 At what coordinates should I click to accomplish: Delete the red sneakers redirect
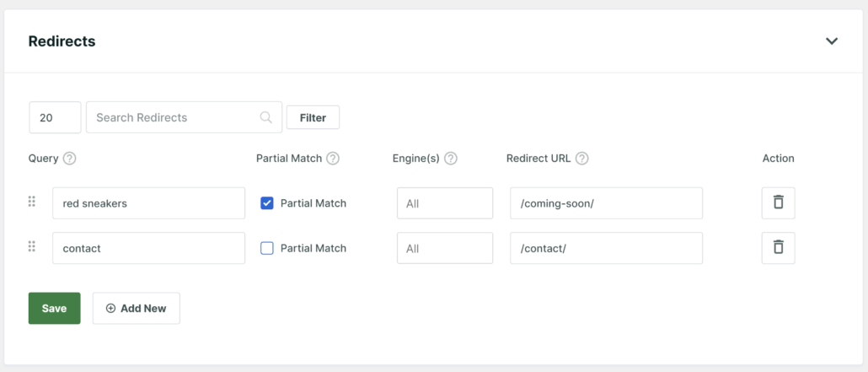point(779,203)
